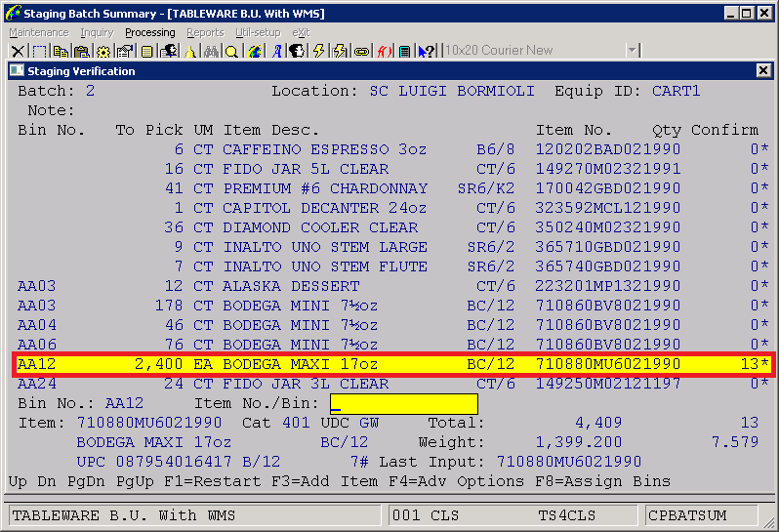779x532 pixels.
Task: Click the properties sheet toolbar icon
Action: pos(125,51)
